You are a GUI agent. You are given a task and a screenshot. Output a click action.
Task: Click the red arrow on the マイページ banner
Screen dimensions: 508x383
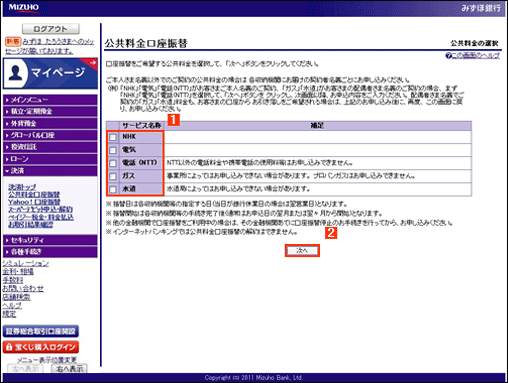point(92,63)
